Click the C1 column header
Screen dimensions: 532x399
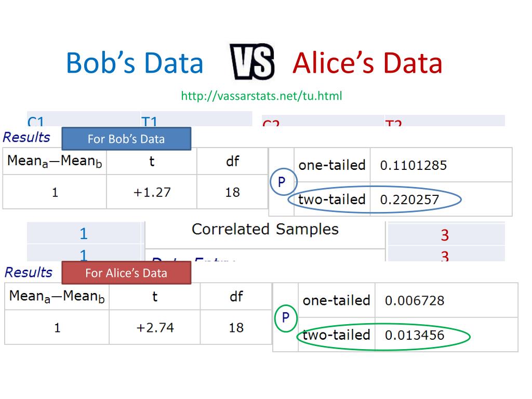(x=36, y=122)
